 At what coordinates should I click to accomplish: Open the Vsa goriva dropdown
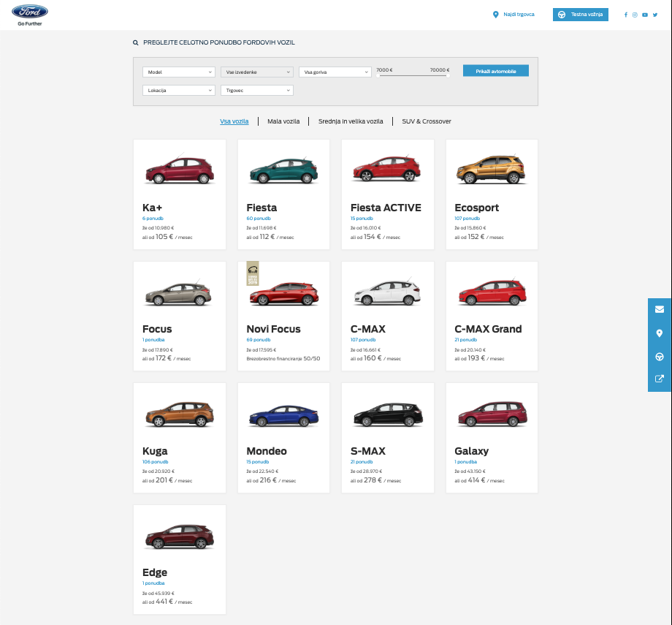(335, 72)
